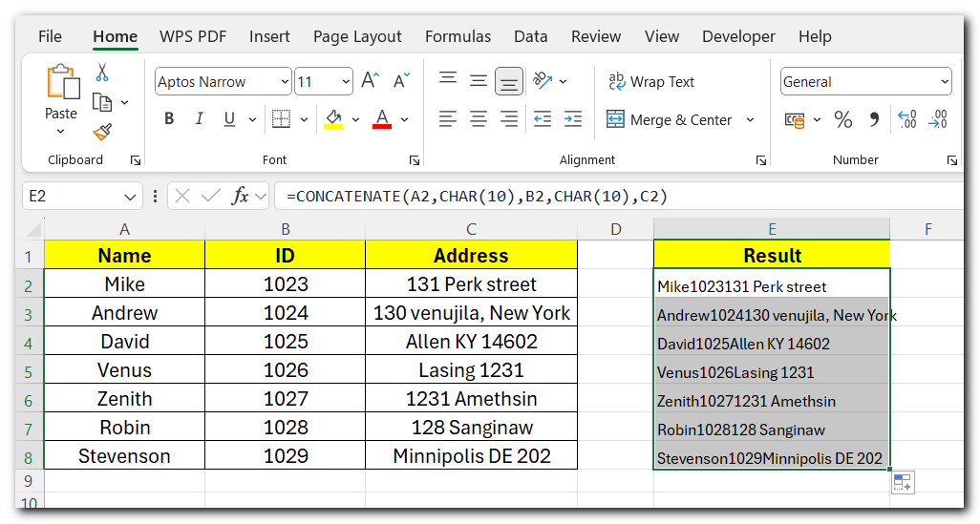Decrease font size with the smaller A
The image size is (980, 524).
click(x=401, y=80)
